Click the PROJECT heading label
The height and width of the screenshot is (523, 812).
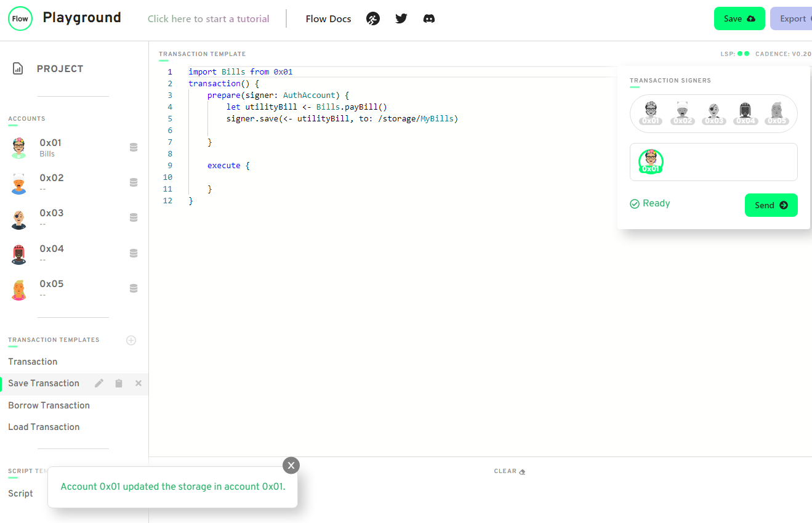pos(60,69)
